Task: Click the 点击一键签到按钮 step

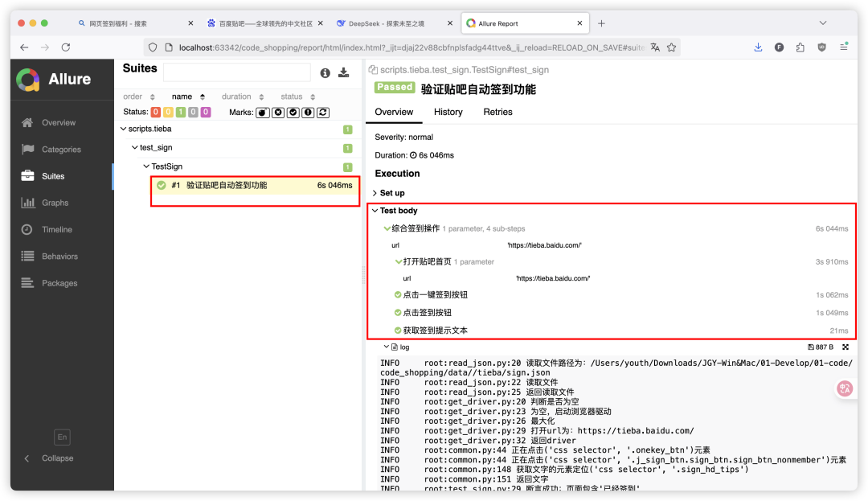Action: [435, 295]
